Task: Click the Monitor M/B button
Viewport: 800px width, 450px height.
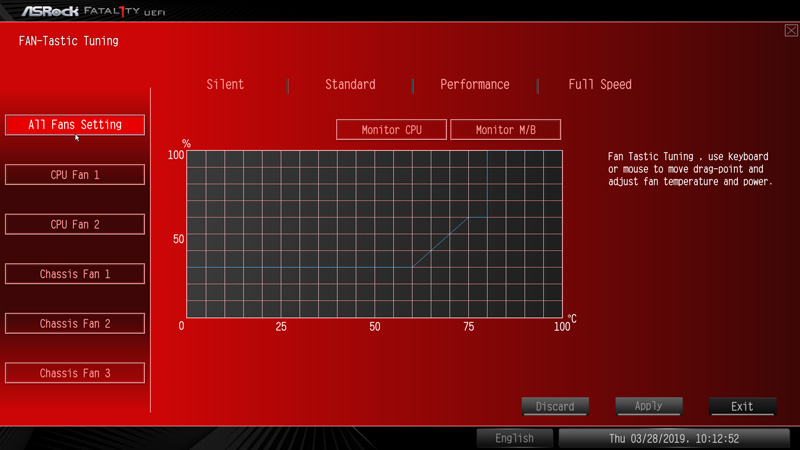Action: (x=506, y=130)
